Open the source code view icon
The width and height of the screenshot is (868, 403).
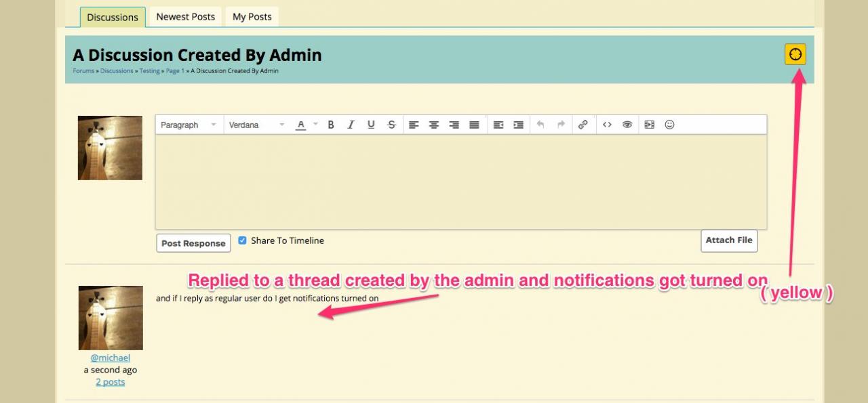click(x=607, y=125)
